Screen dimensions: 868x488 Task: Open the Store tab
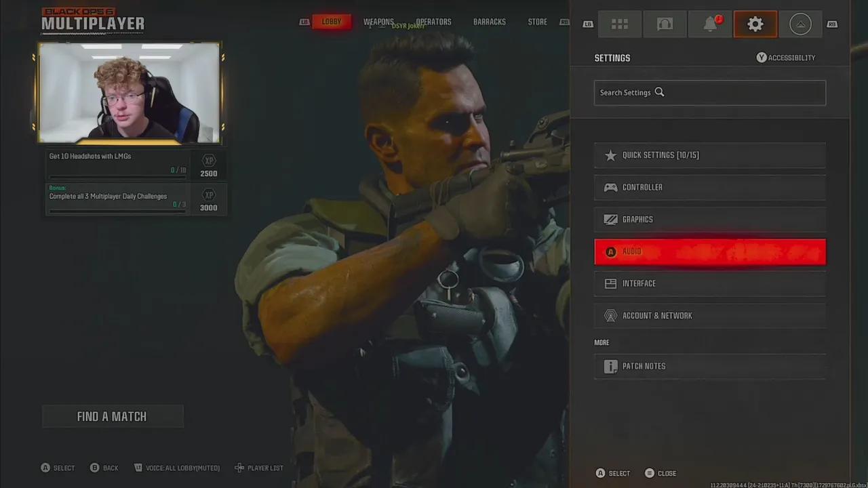(537, 22)
